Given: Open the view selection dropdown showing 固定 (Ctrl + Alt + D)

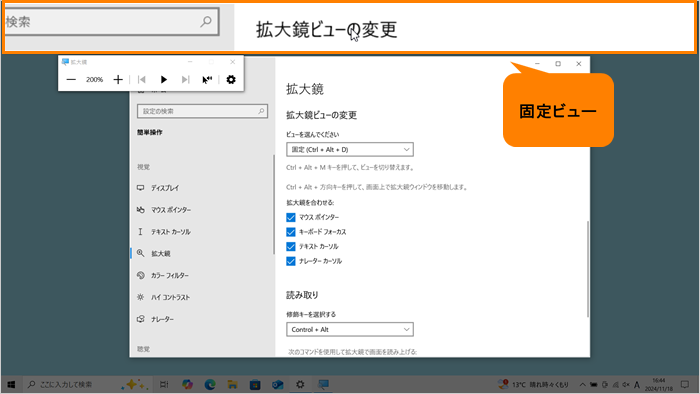Looking at the screenshot, I should click(x=350, y=149).
